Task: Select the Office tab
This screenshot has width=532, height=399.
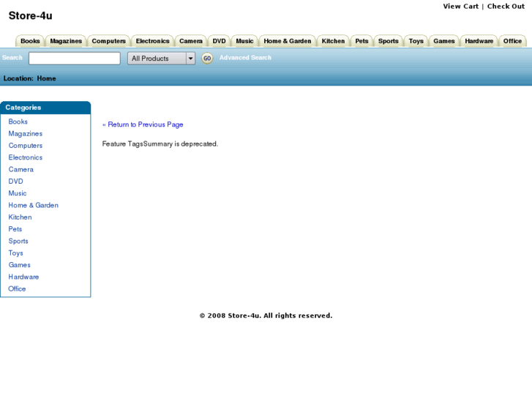Action: coord(512,41)
